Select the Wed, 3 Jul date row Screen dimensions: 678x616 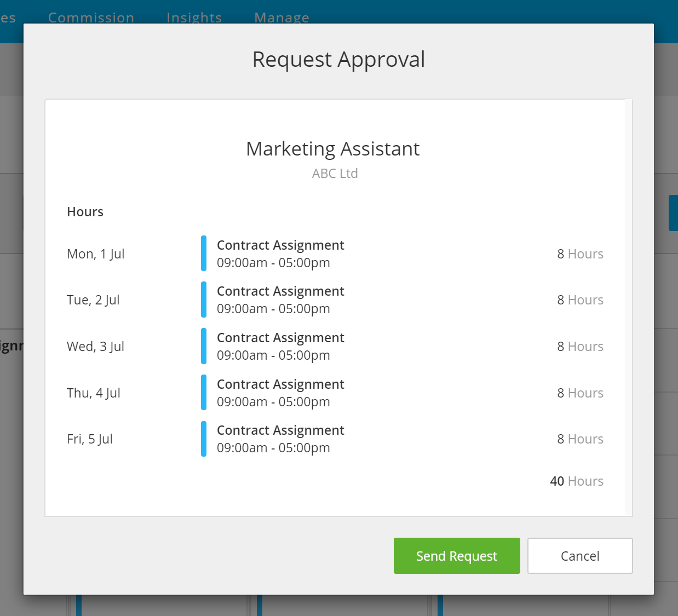335,346
